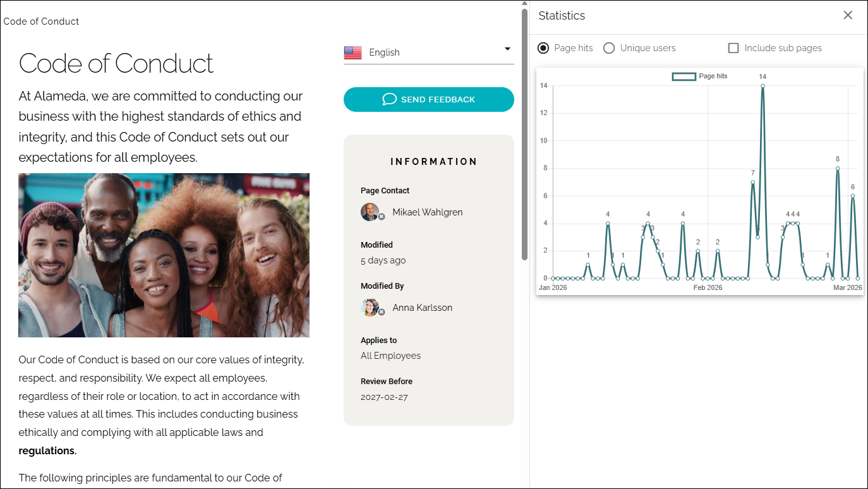Click the bold 'regulations.' text
The image size is (868, 489).
click(47, 451)
